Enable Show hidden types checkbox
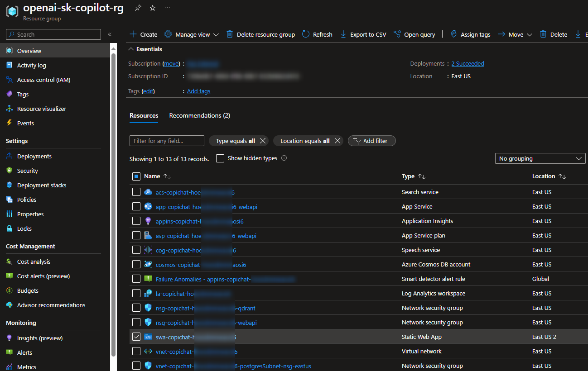The width and height of the screenshot is (588, 371). coord(220,158)
